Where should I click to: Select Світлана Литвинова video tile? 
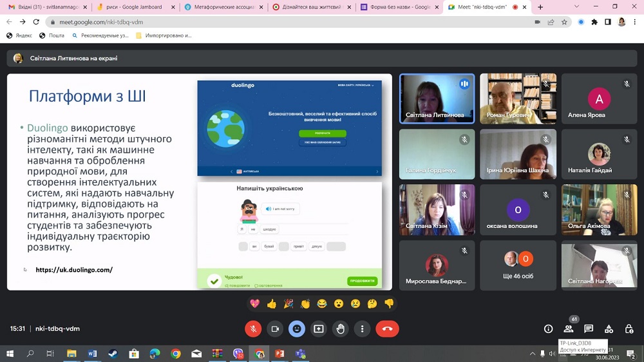click(437, 99)
